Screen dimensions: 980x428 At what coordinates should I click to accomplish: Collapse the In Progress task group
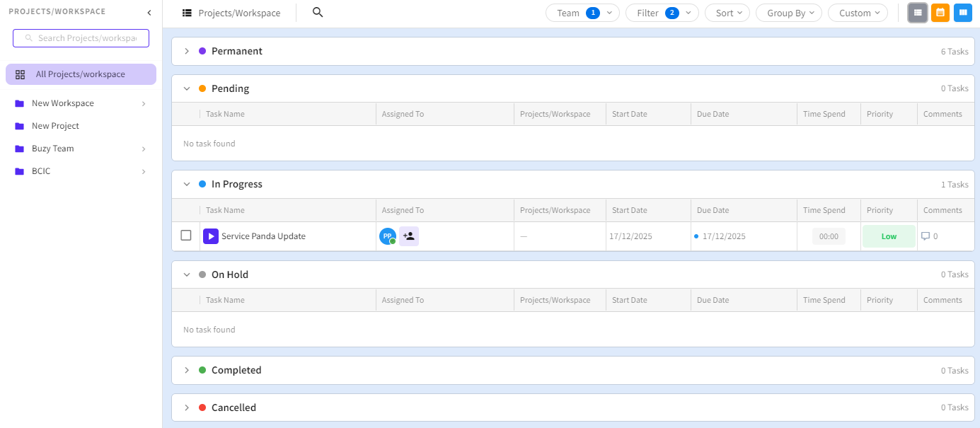tap(187, 184)
